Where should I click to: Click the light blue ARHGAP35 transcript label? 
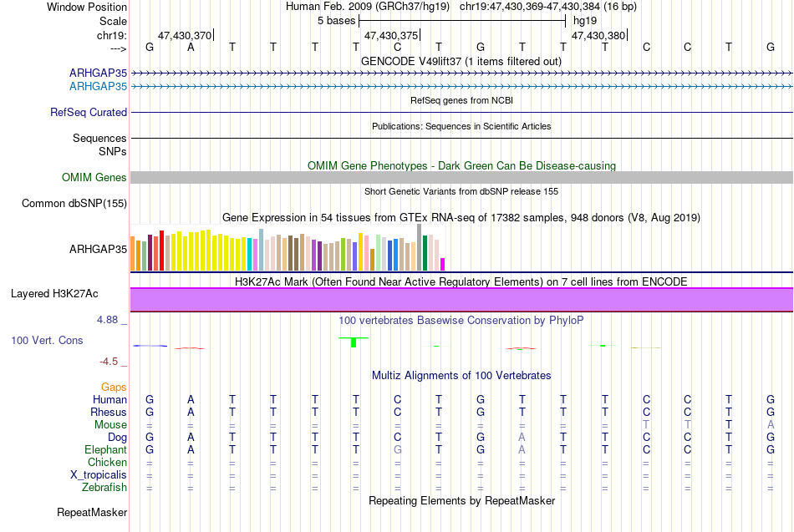click(99, 86)
